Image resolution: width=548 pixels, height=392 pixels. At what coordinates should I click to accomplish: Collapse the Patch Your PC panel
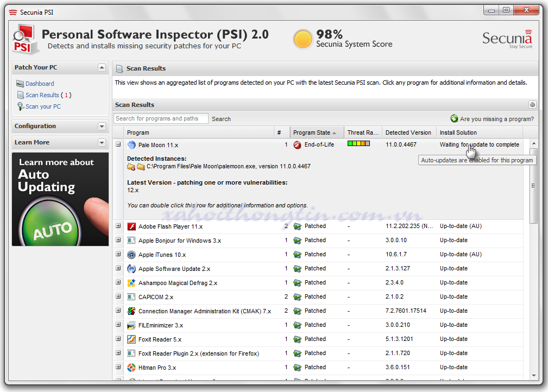(x=102, y=67)
